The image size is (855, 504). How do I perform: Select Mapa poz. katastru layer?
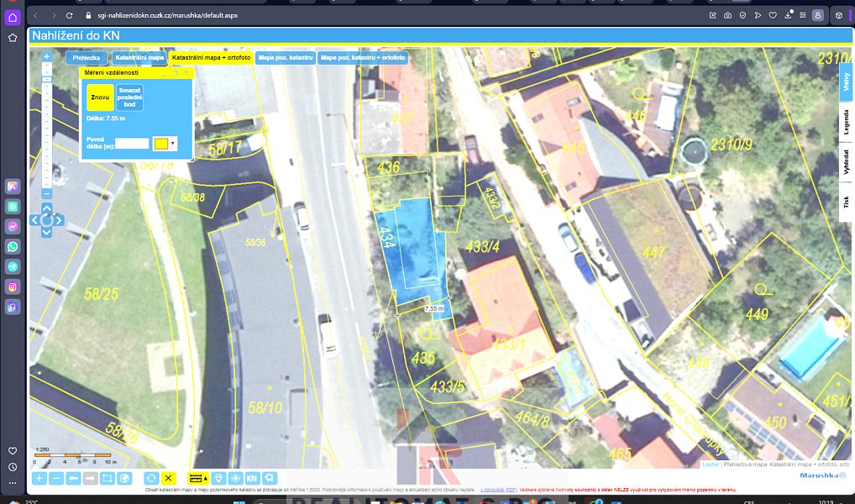pyautogui.click(x=286, y=58)
